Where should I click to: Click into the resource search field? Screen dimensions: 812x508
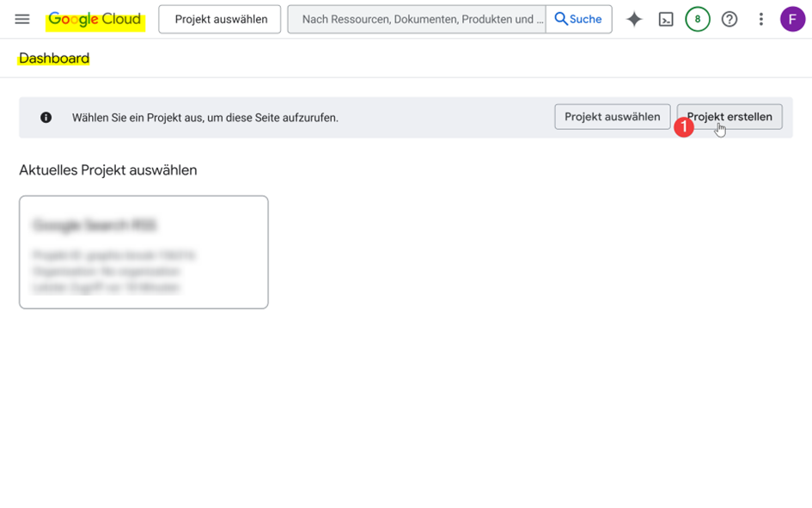(x=417, y=19)
